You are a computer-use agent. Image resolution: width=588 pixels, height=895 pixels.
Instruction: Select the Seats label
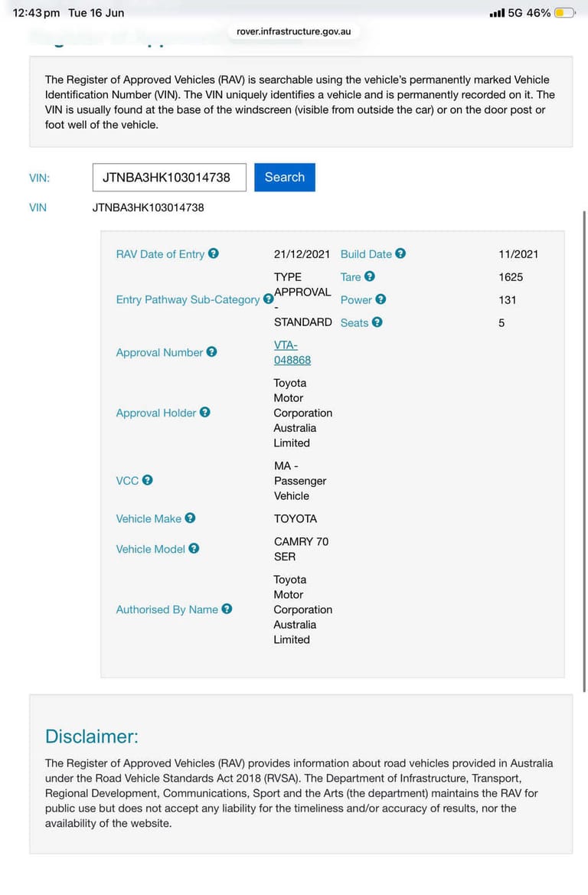(354, 322)
